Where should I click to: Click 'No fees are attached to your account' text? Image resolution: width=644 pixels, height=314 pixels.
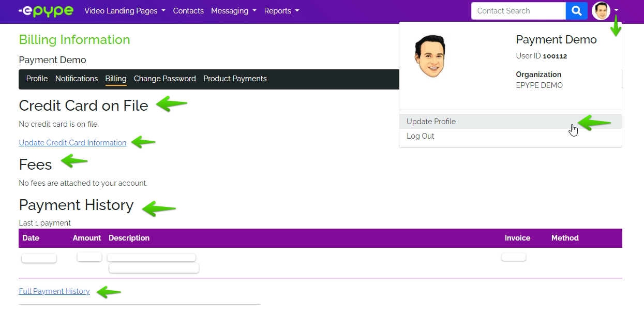point(83,183)
